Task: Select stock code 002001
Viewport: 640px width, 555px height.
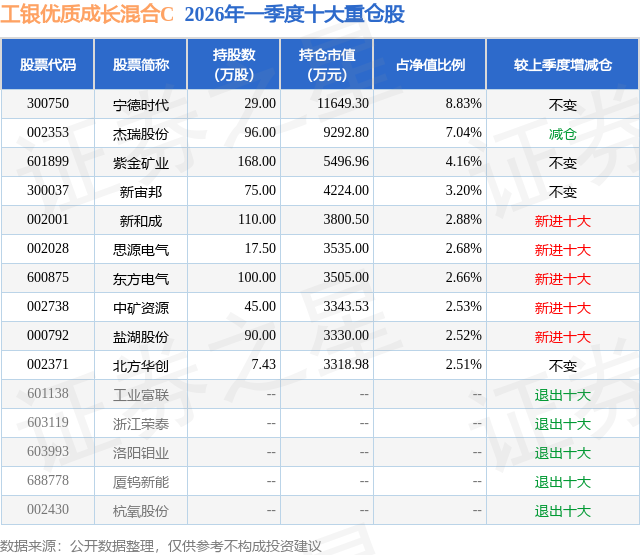Action: coord(48,220)
